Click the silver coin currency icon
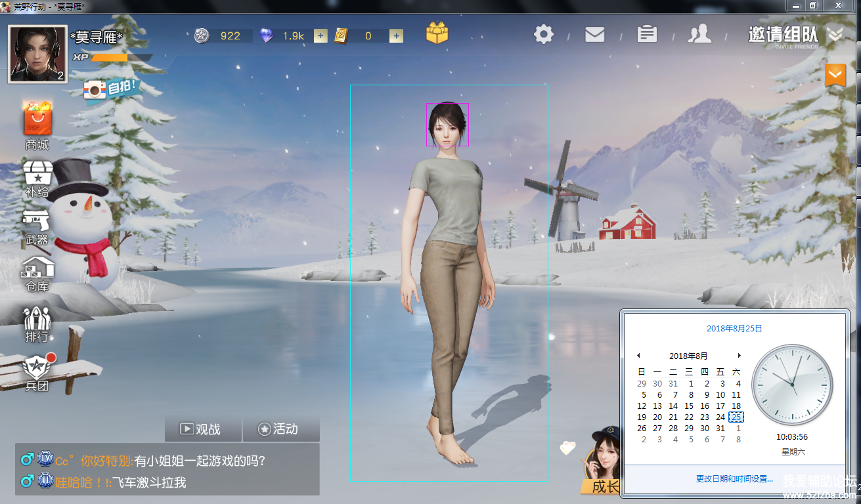This screenshot has height=504, width=861. 202,35
